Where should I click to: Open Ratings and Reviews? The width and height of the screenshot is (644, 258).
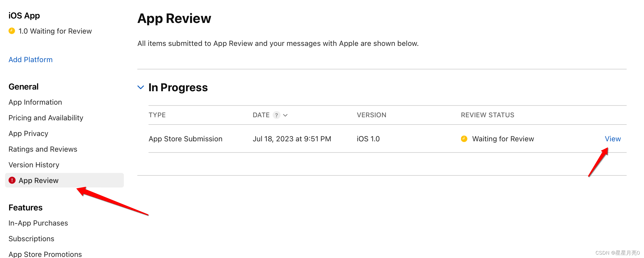[43, 149]
